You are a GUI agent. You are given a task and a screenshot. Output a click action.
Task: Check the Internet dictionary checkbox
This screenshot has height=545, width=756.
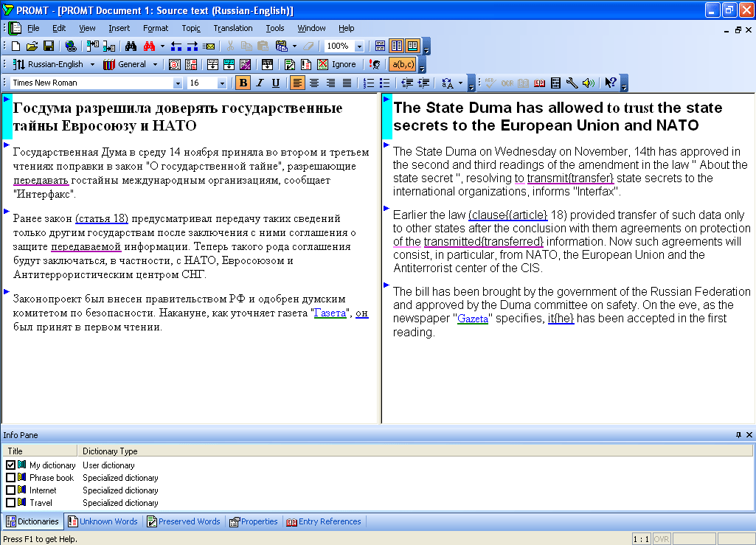(10, 490)
